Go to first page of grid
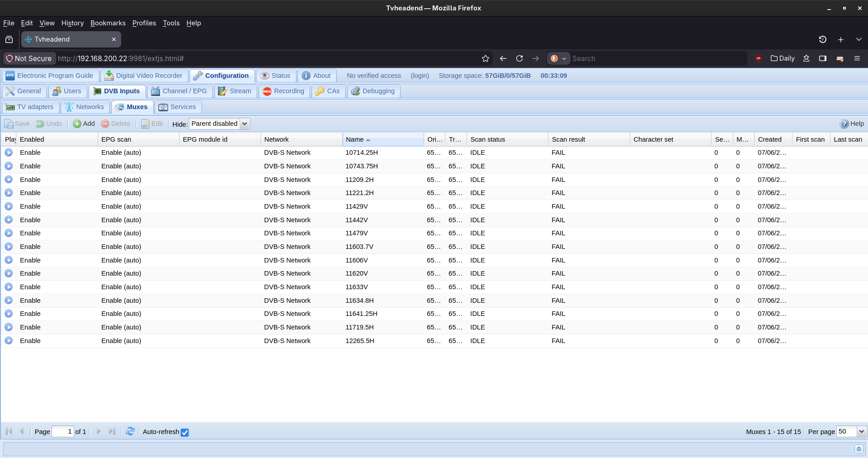The width and height of the screenshot is (868, 458). [9, 431]
